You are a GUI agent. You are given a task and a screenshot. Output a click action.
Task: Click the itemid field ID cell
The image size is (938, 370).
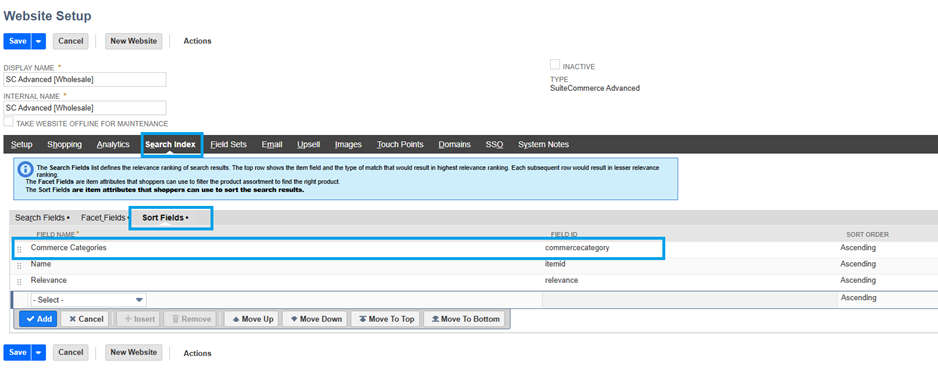coord(555,264)
